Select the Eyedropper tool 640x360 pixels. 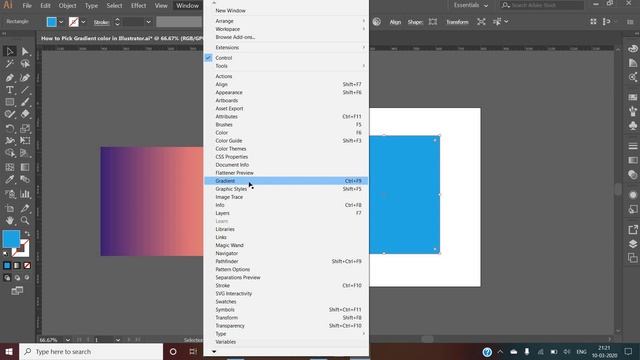point(9,180)
